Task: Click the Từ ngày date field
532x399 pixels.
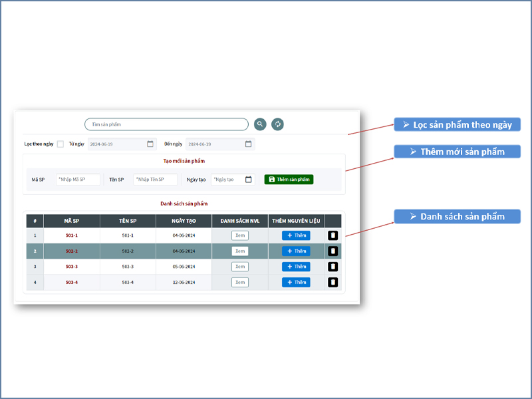Action: (x=122, y=144)
